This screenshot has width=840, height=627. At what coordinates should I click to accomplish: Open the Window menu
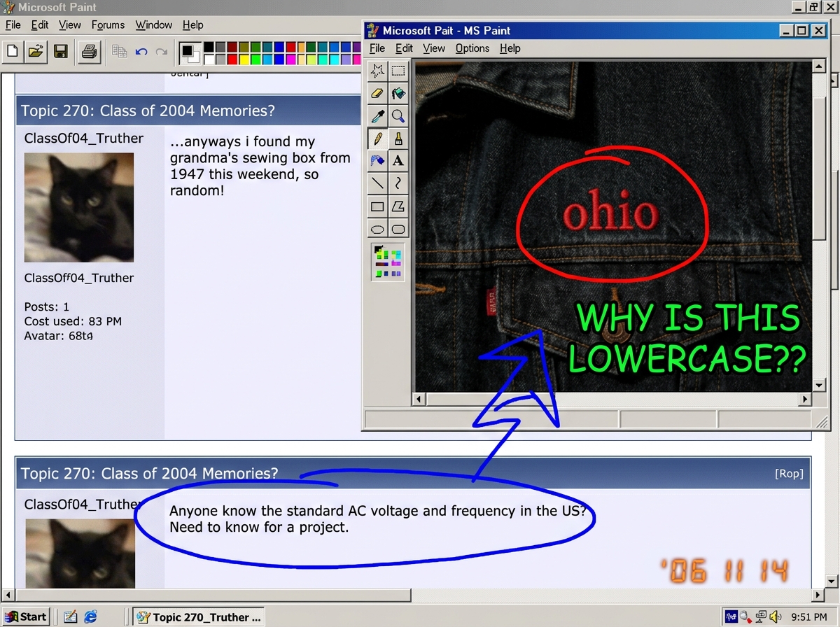pyautogui.click(x=154, y=24)
